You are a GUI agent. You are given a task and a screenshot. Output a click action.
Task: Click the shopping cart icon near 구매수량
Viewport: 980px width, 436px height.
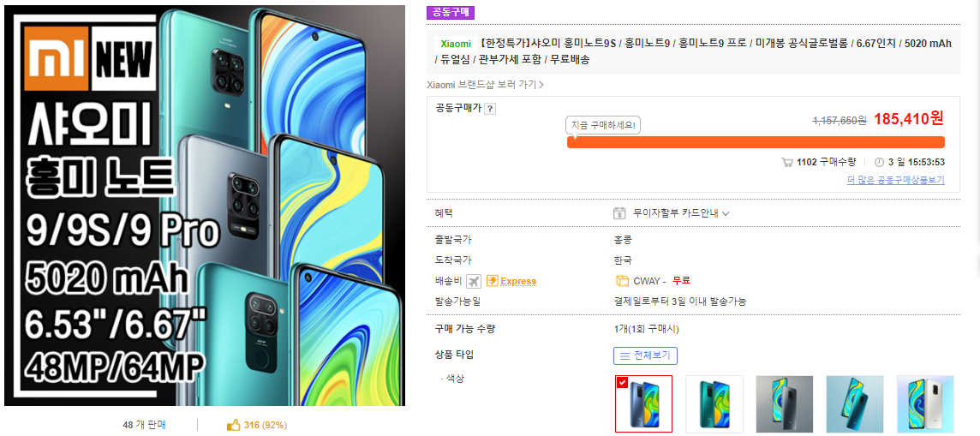pos(787,163)
